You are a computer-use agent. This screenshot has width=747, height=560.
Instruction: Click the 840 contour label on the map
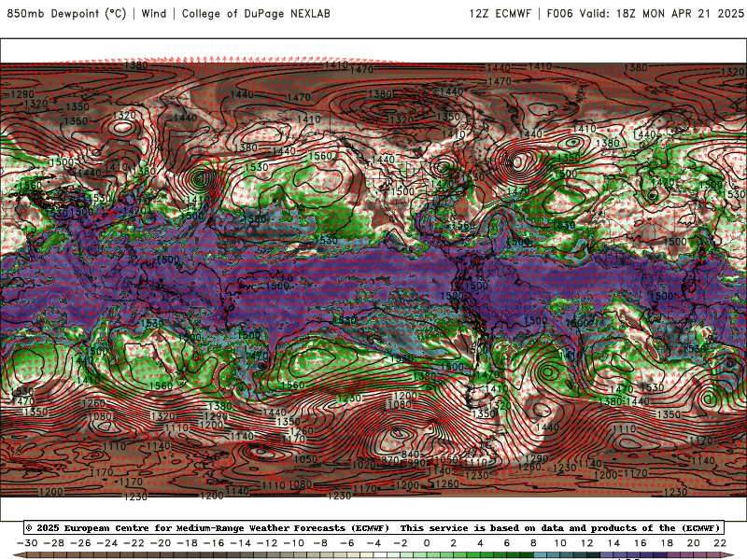(410, 455)
